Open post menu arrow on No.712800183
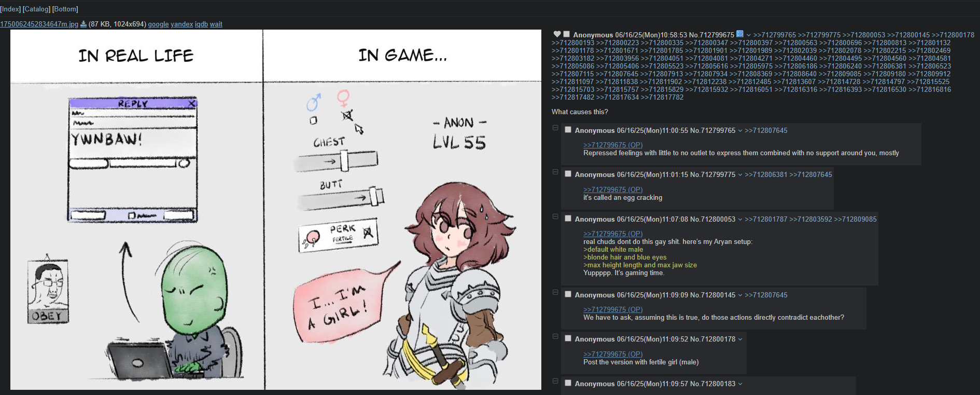Image resolution: width=980 pixels, height=395 pixels. pyautogui.click(x=740, y=384)
